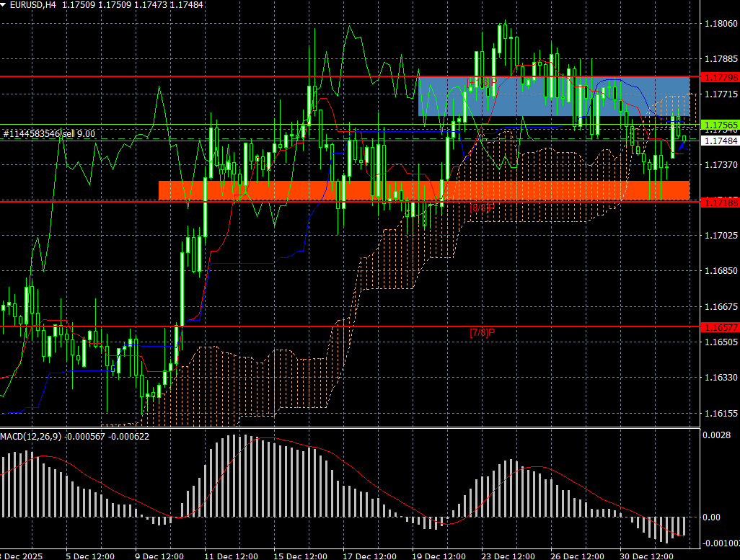Click the 5 Dec 12:00 time label
This screenshot has width=740, height=560.
pyautogui.click(x=90, y=556)
